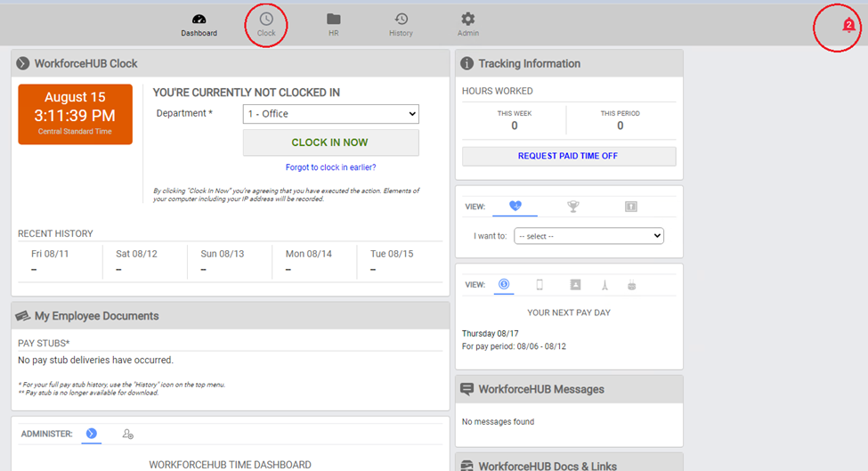Click the orange August 15 clock tile

(76, 115)
